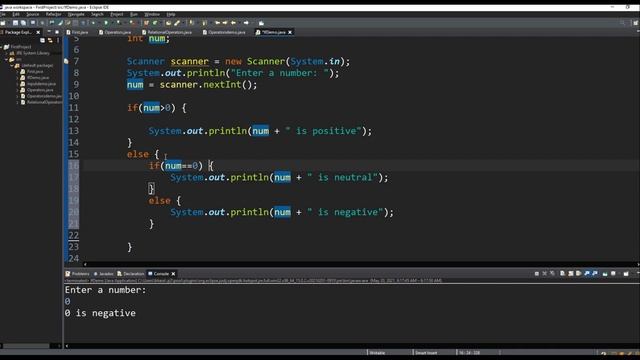
Task: Expand inputdemo.java in Package Explorer
Action: coord(17,84)
